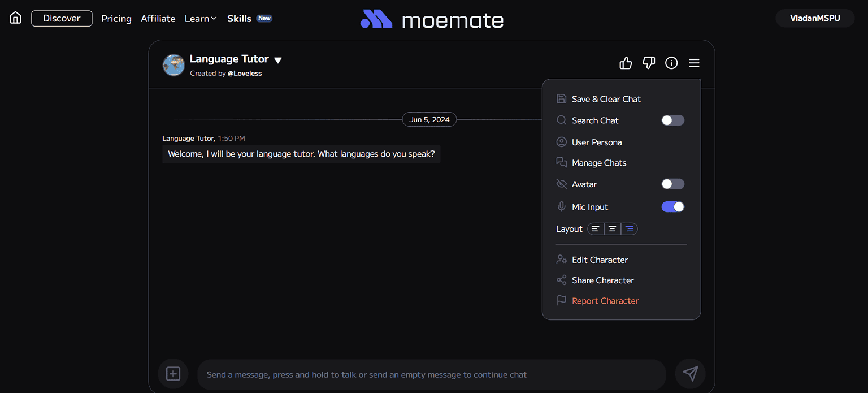Choose Save & Clear Chat
Viewport: 868px width, 393px height.
[x=606, y=98]
